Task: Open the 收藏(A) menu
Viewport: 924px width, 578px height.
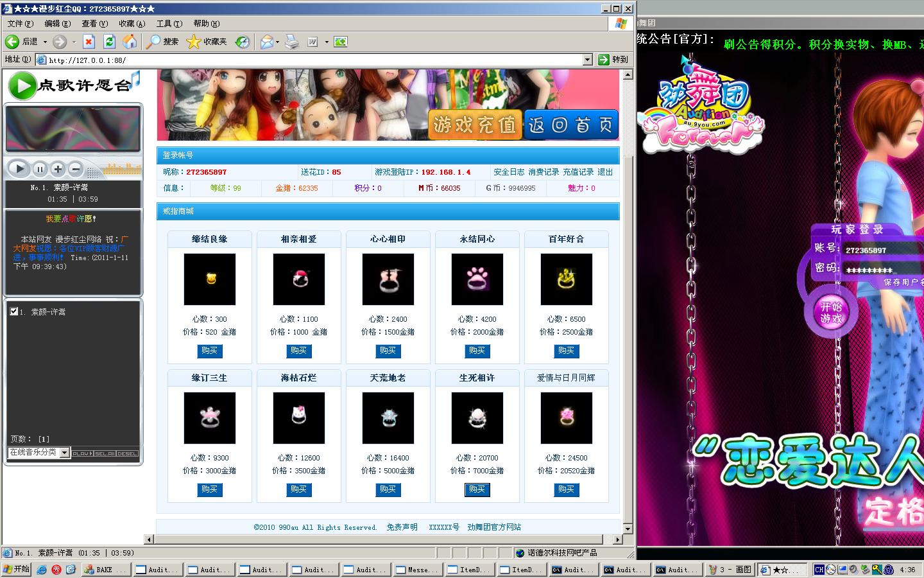Action: tap(132, 24)
